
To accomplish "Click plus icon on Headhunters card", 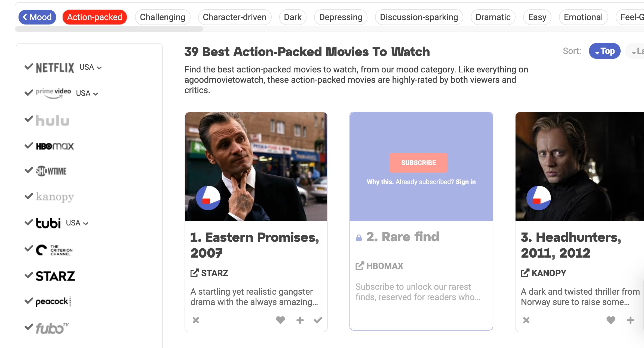I will coord(630,320).
